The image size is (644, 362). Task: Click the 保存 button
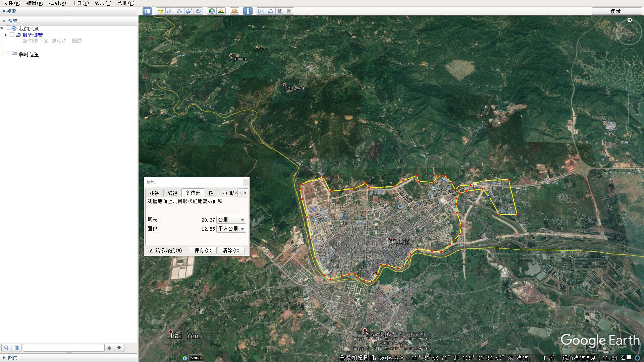point(203,250)
